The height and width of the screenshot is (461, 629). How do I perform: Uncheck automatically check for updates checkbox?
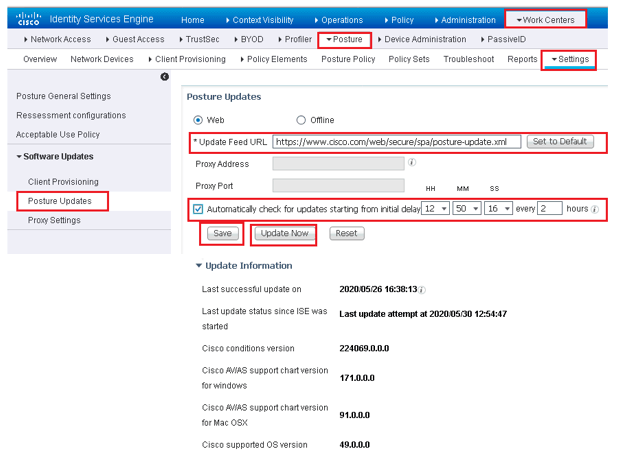click(197, 209)
